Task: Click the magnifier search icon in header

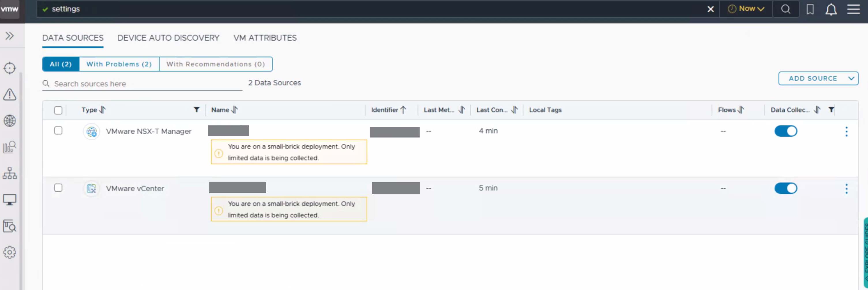Action: (x=786, y=9)
